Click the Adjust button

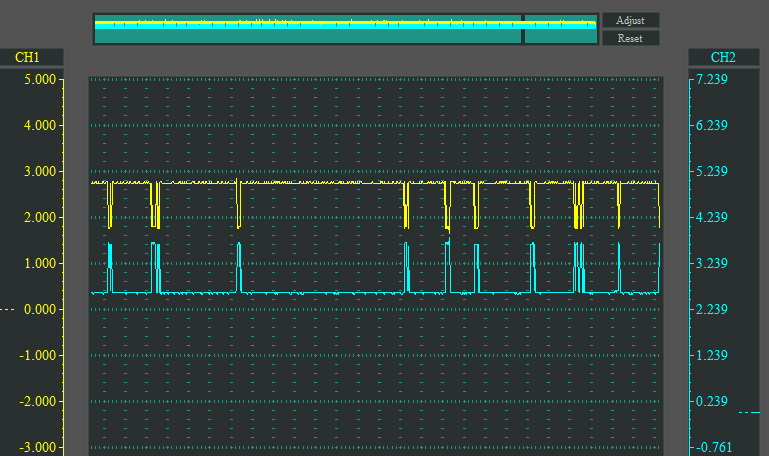pyautogui.click(x=630, y=20)
